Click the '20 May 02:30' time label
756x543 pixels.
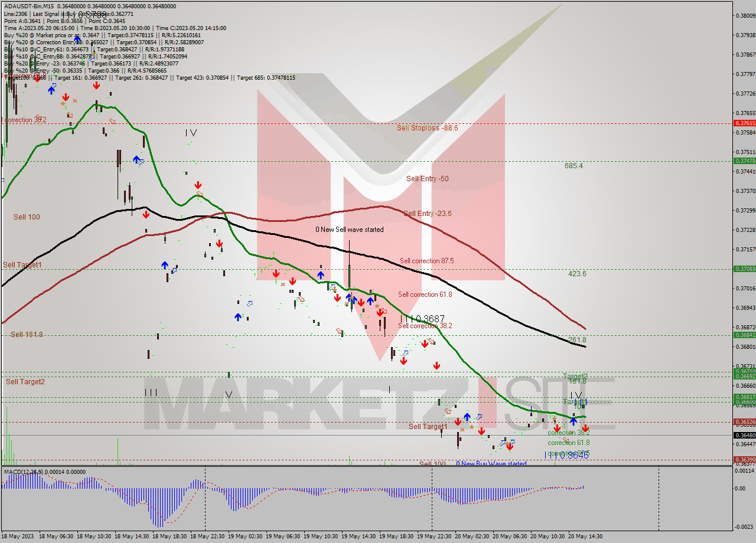click(472, 536)
